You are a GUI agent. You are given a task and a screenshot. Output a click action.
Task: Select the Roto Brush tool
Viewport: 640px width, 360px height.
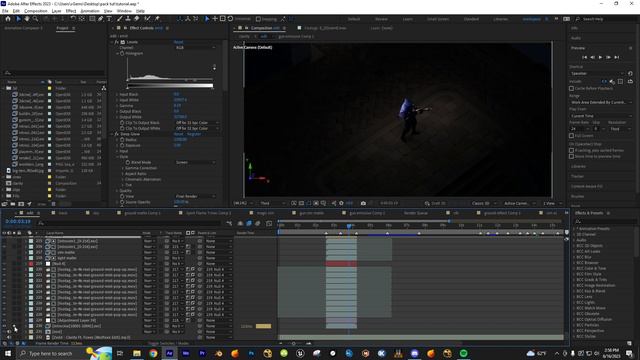coord(147,19)
